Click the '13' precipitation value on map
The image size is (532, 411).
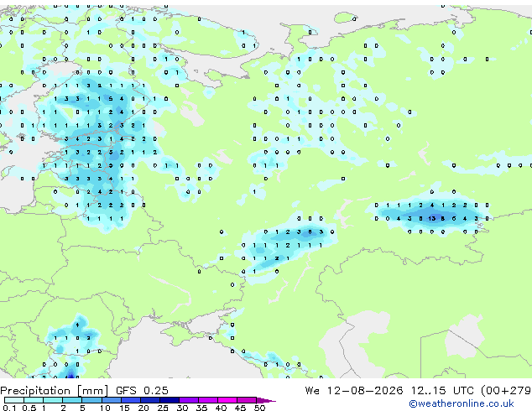[x=431, y=218]
